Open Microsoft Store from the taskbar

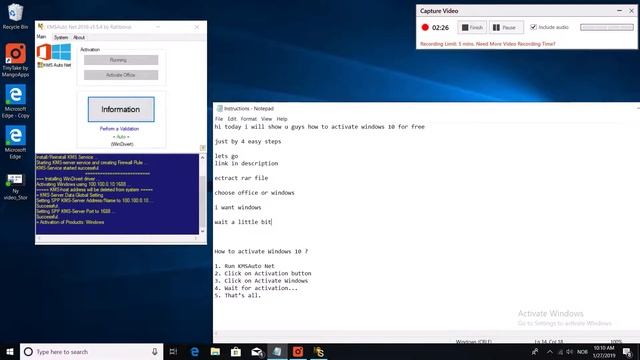(236, 351)
